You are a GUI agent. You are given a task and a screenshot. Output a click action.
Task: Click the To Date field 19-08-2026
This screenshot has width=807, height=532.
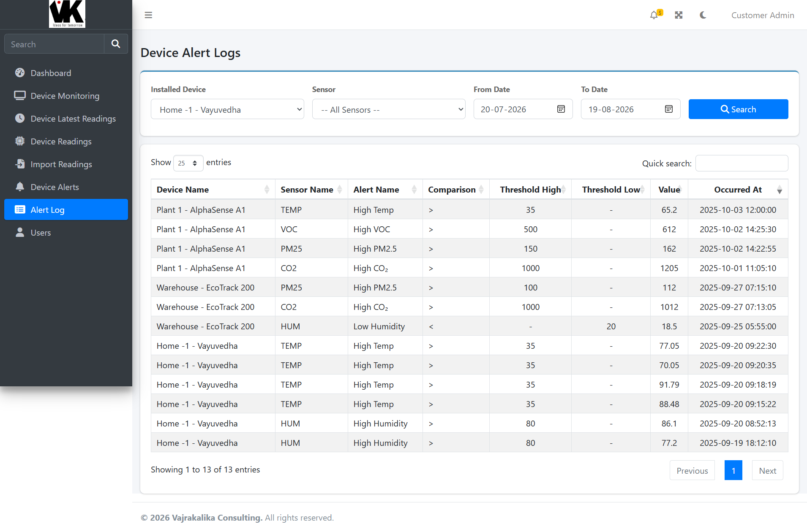[x=630, y=109]
